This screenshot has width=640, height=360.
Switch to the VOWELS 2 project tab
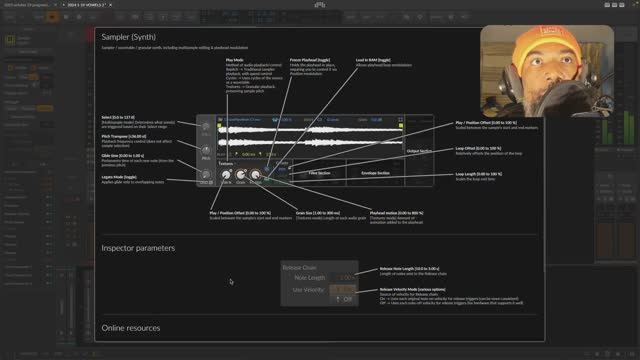click(86, 5)
